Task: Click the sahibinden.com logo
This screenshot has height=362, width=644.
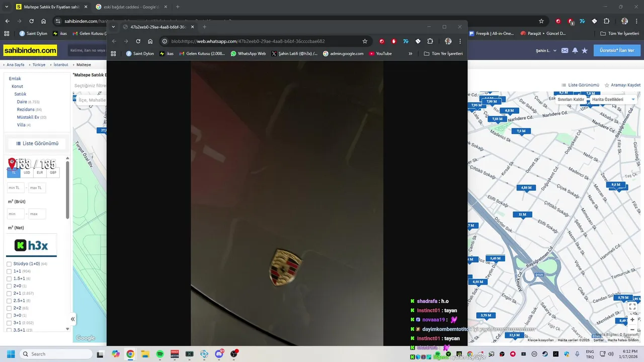Action: 30,50
